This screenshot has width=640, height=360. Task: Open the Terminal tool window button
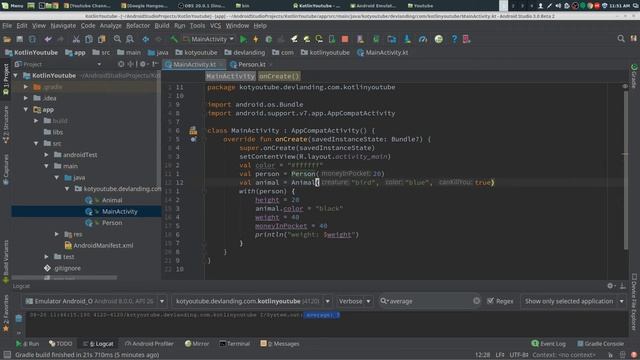point(235,344)
